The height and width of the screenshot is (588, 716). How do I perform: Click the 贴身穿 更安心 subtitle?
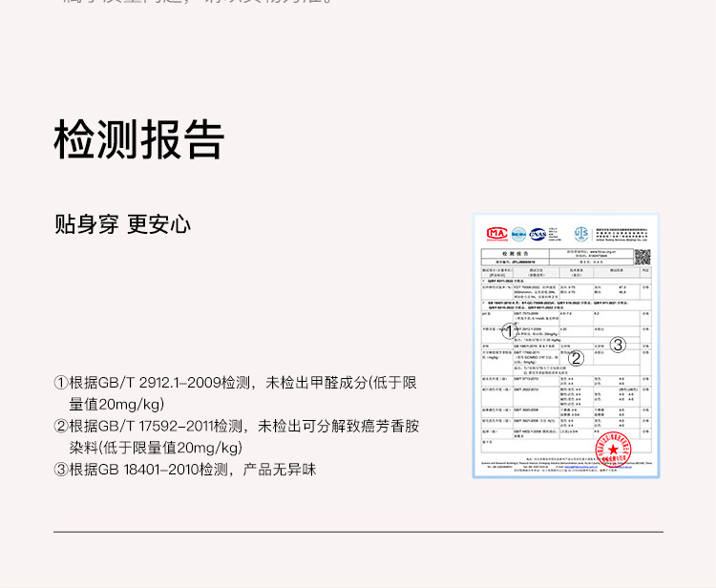[x=122, y=224]
